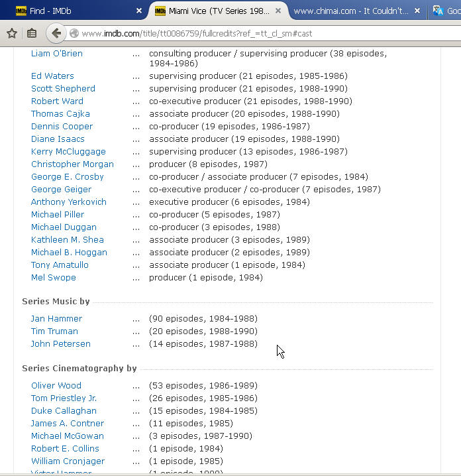
Task: Open the Robert E. Collins link
Action: pyautogui.click(x=65, y=448)
